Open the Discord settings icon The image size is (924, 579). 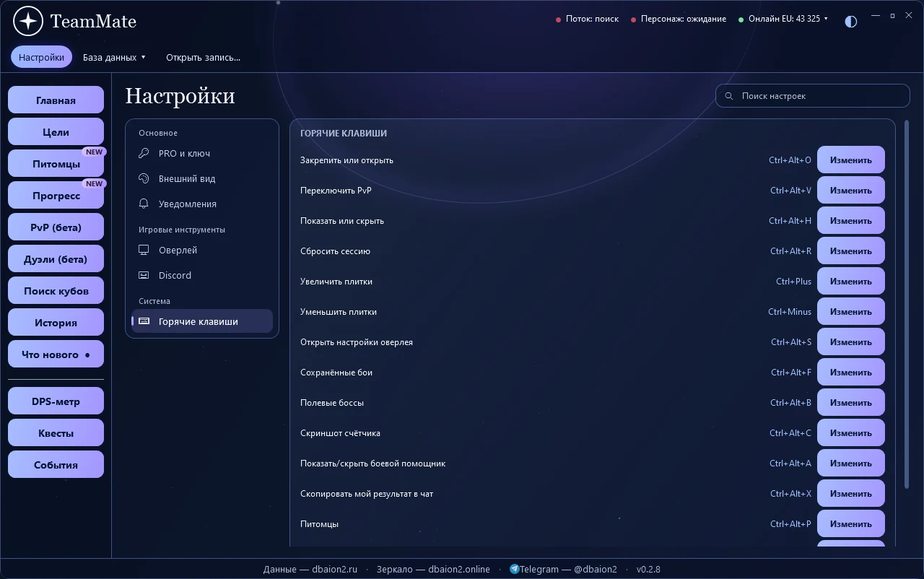(x=144, y=275)
